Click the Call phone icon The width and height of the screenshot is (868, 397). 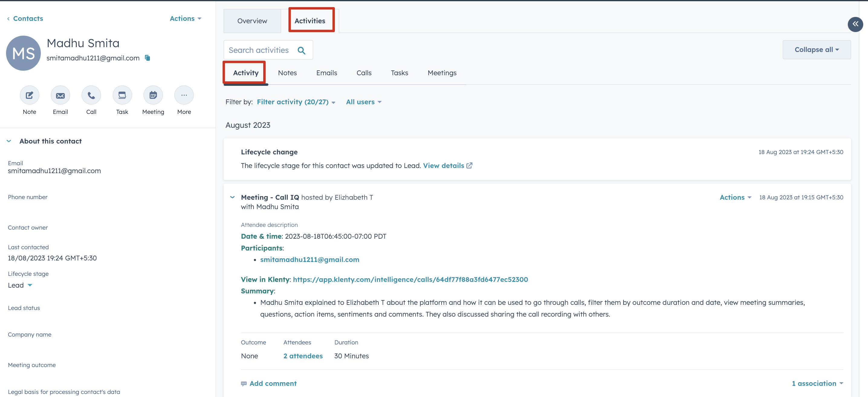(91, 95)
